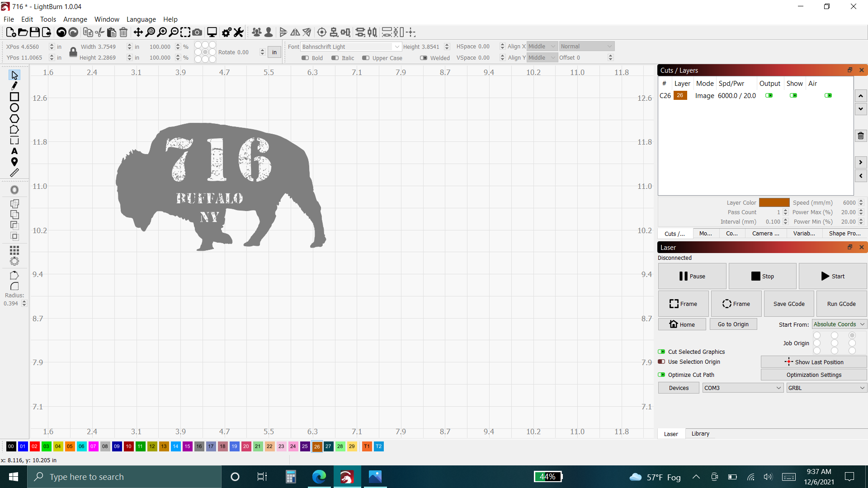
Task: Open the Arrange menu
Action: coord(75,19)
